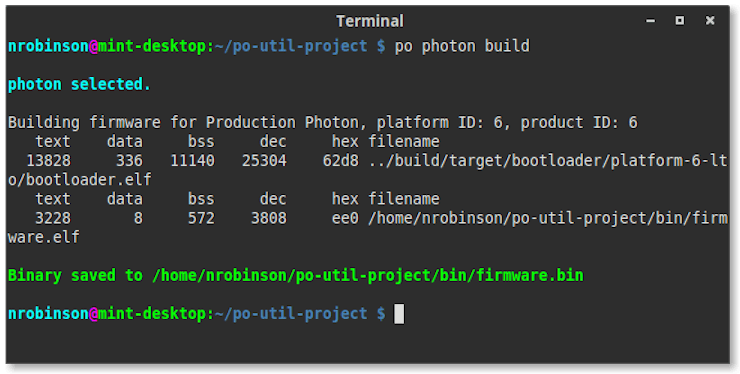Click the 'Binary saved to' firmware.bin line
The height and width of the screenshot is (374, 740).
point(296,275)
